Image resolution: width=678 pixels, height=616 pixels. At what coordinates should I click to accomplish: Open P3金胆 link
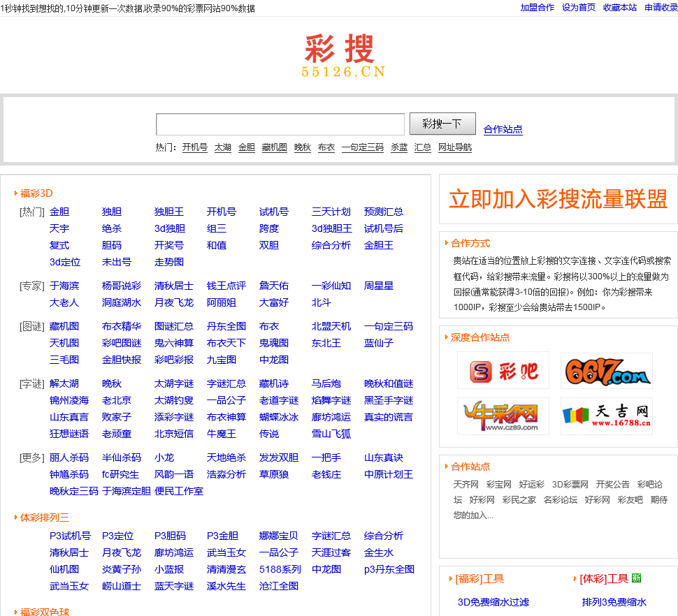coord(223,536)
